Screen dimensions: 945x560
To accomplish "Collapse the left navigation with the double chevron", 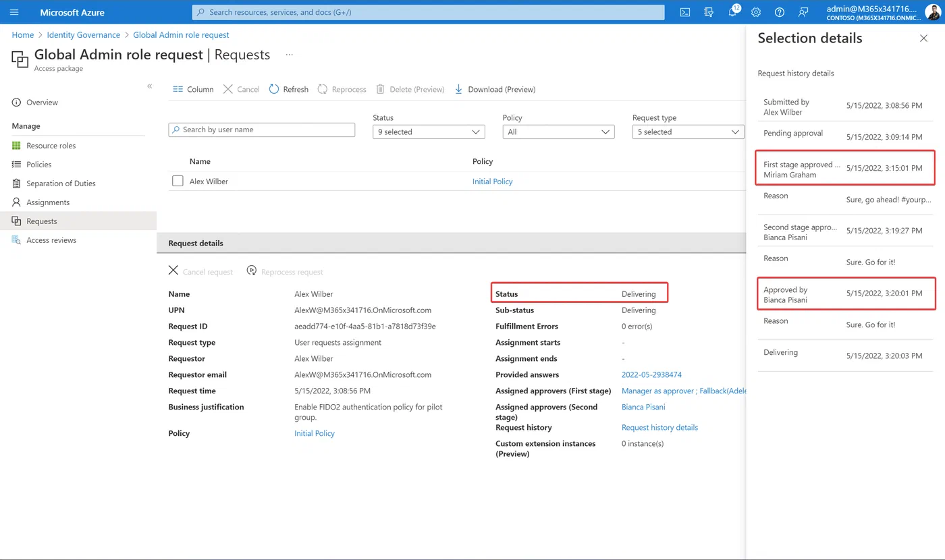I will click(x=150, y=86).
